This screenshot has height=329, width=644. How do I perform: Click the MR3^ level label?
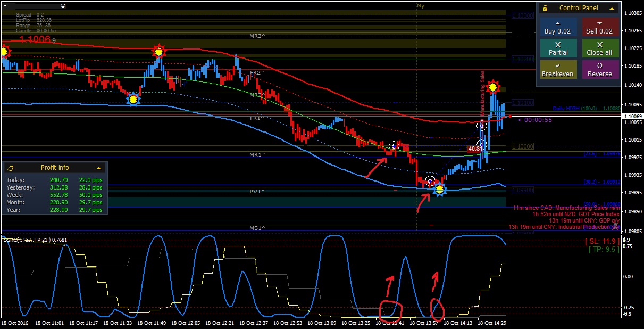click(257, 36)
